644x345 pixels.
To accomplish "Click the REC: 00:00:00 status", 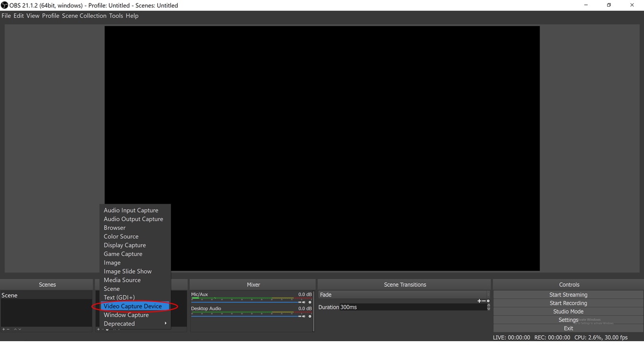I will (x=552, y=337).
